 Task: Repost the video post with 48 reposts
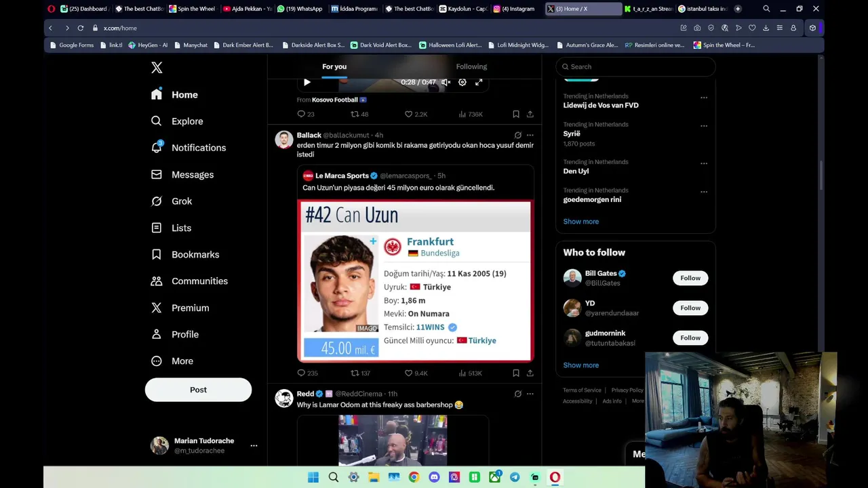(359, 114)
